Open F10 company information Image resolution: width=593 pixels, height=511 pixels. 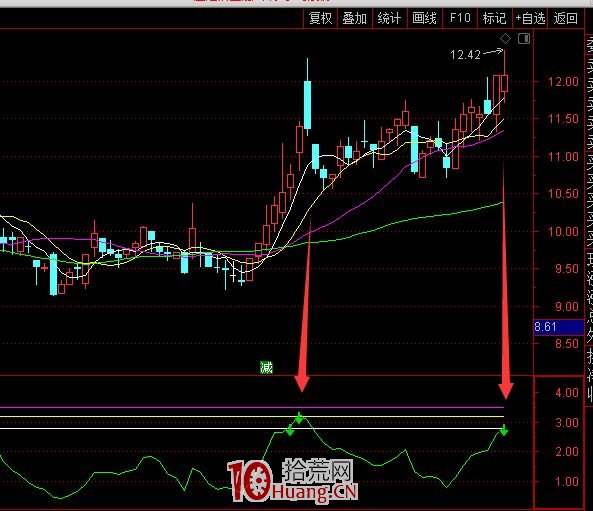pyautogui.click(x=460, y=18)
